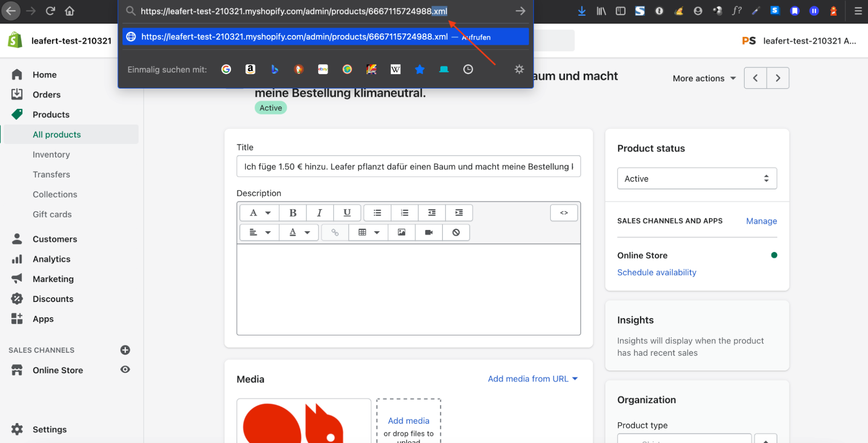This screenshot has height=443, width=868.
Task: Apply italic formatting in the description toolbar
Action: (320, 213)
